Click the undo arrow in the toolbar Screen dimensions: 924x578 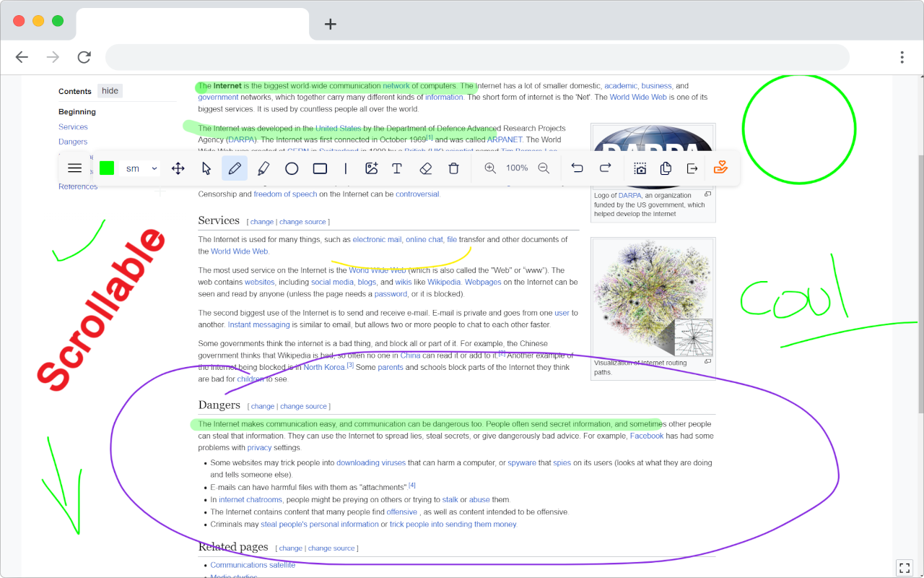click(x=577, y=168)
